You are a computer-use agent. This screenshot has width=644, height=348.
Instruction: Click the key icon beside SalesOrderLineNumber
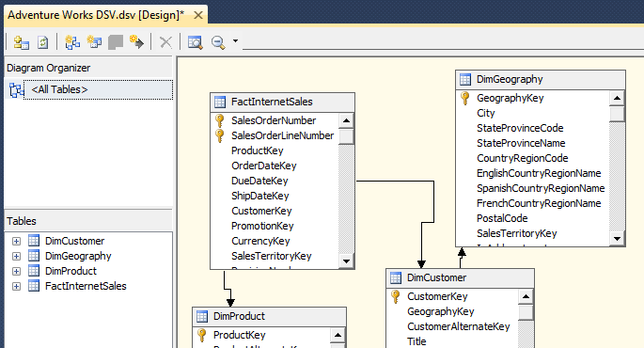220,135
